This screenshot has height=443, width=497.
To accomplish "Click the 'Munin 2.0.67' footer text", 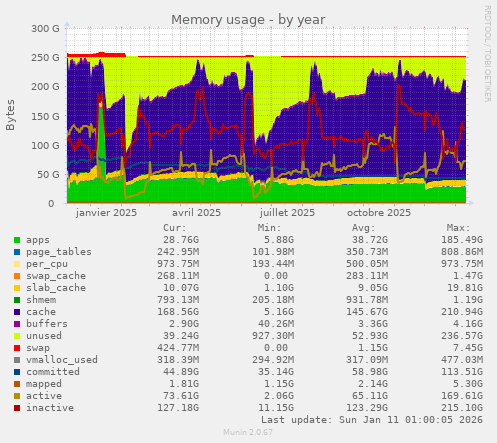I will (248, 432).
